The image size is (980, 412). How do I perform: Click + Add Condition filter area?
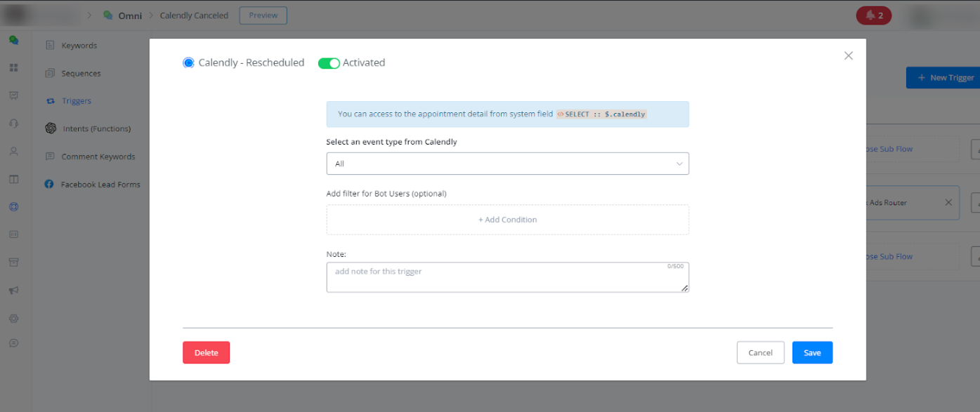[x=507, y=220]
